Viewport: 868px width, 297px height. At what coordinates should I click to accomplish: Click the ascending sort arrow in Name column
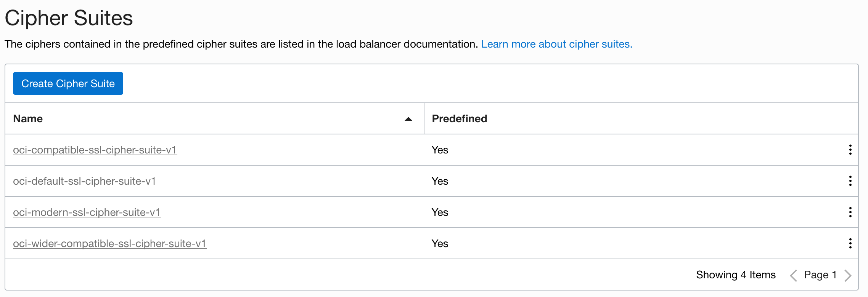pos(408,119)
